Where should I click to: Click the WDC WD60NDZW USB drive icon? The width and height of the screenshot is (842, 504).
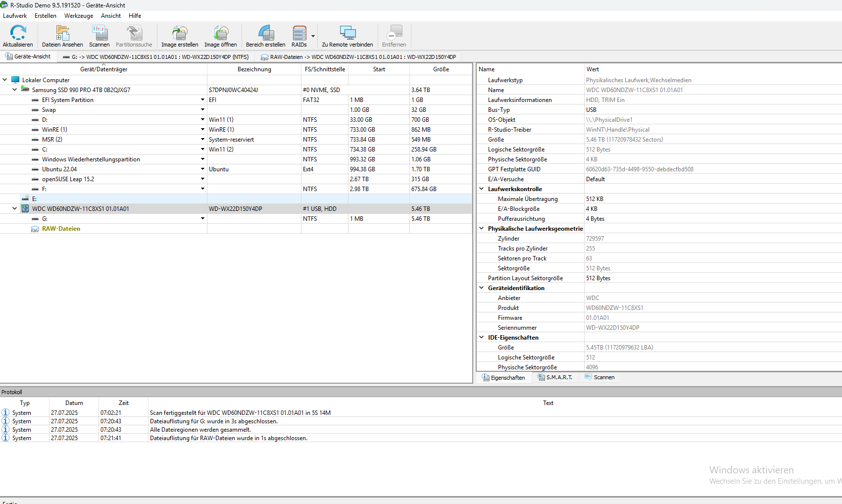(25, 208)
